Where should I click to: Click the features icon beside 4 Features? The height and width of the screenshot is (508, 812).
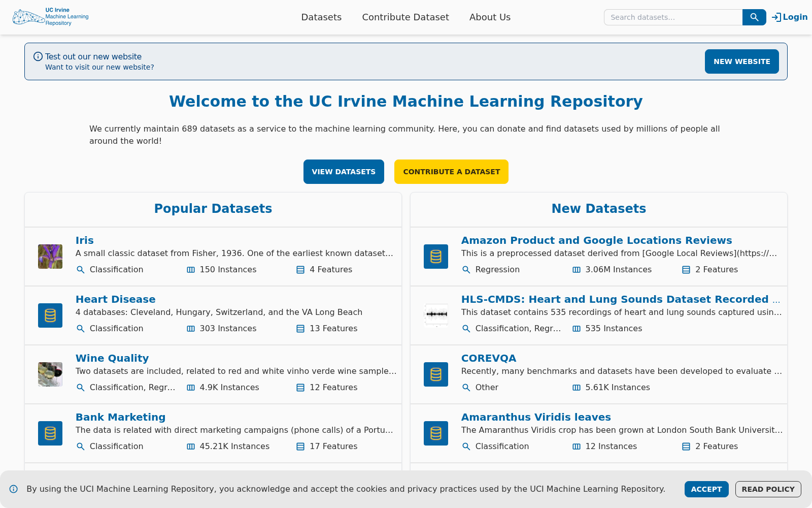pyautogui.click(x=300, y=270)
